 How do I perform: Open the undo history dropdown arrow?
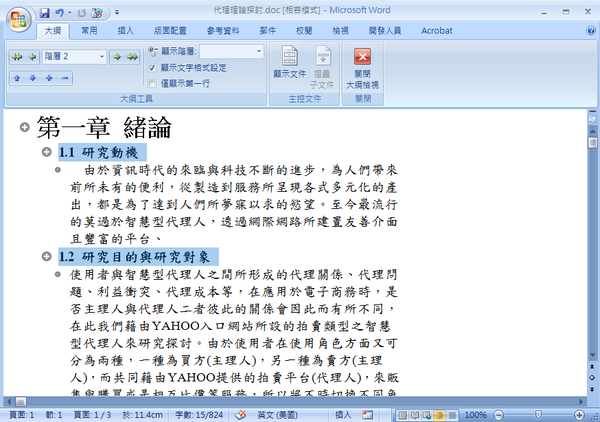pyautogui.click(x=70, y=13)
